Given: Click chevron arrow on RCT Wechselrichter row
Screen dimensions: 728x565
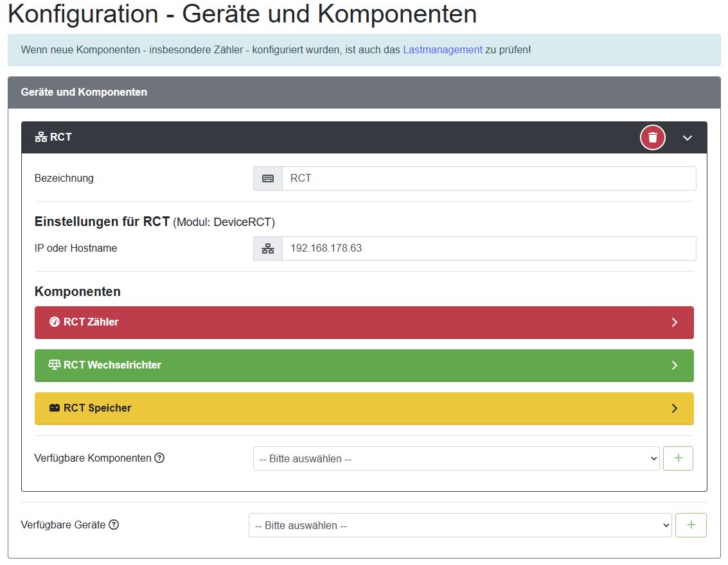Looking at the screenshot, I should click(675, 365).
